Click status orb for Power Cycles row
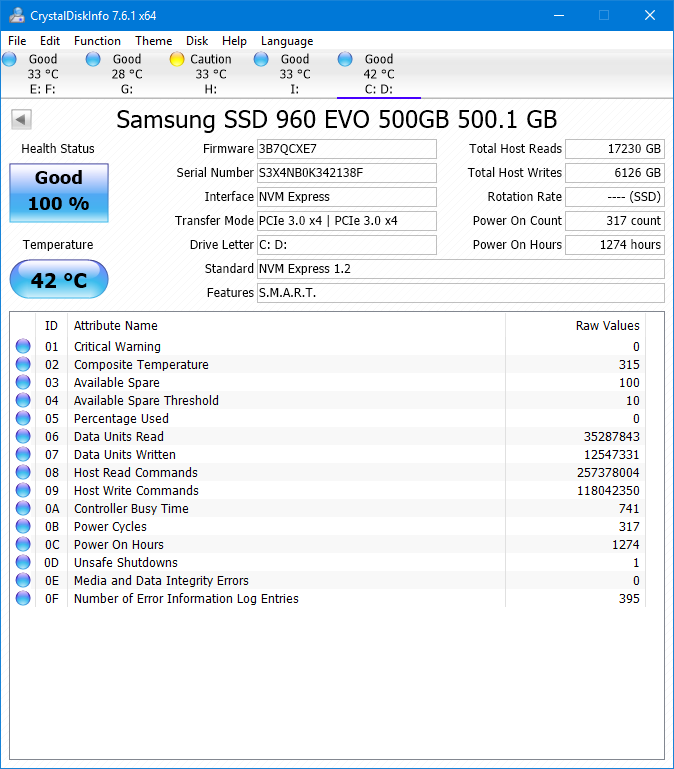This screenshot has height=769, width=674. (23, 526)
